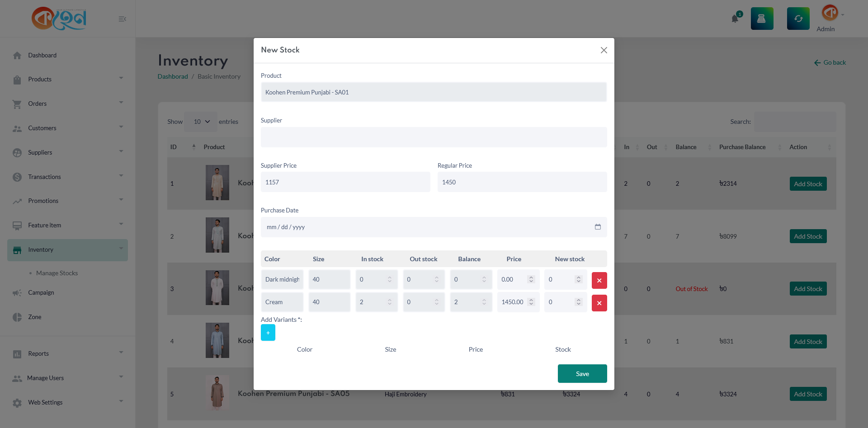Image resolution: width=868 pixels, height=428 pixels.
Task: Open the Dashboard sidebar item
Action: coord(42,55)
